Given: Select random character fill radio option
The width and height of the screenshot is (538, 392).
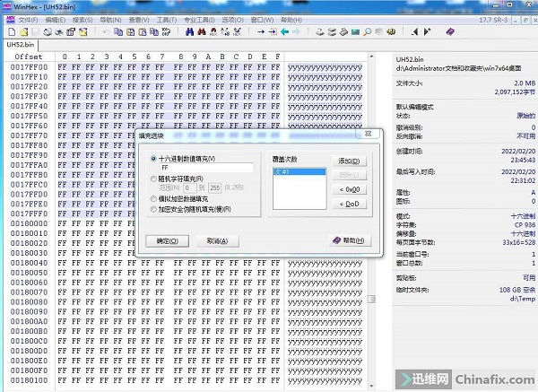Looking at the screenshot, I should (x=153, y=179).
